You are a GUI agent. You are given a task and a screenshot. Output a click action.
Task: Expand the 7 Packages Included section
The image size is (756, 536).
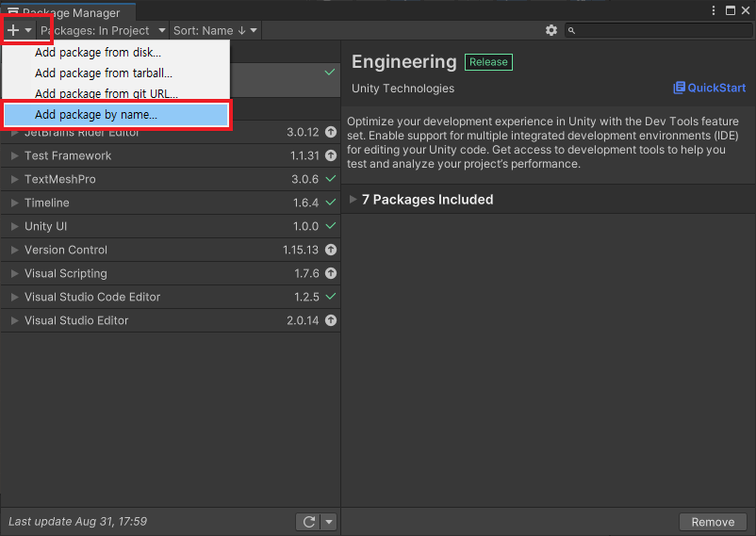tap(353, 199)
